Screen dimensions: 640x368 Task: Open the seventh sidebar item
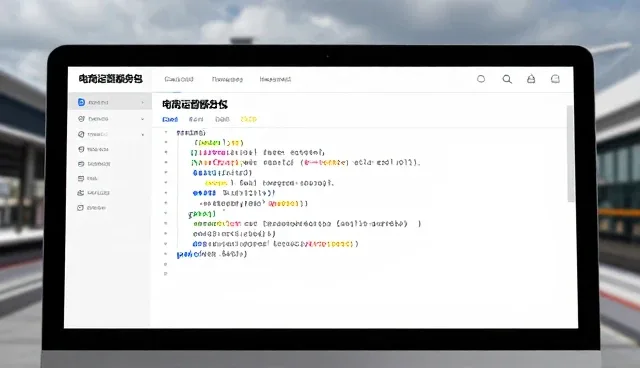point(93,193)
